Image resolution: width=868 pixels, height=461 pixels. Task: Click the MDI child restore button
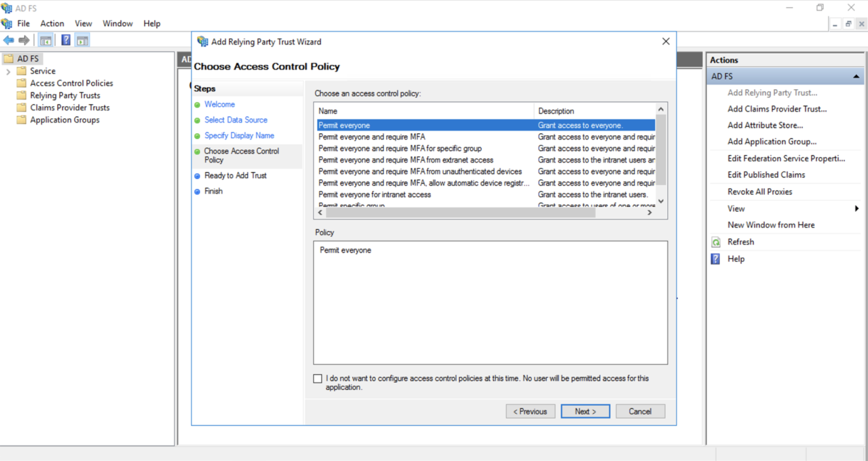tap(848, 24)
